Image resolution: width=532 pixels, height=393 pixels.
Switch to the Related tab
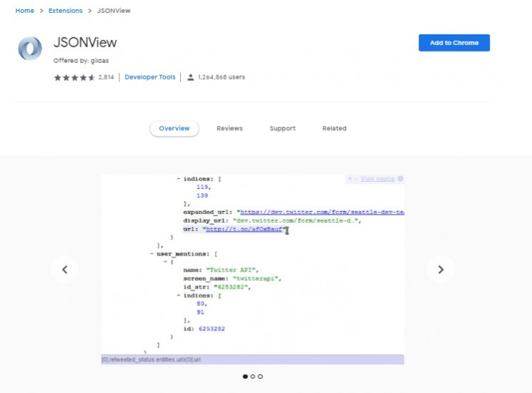pos(335,128)
